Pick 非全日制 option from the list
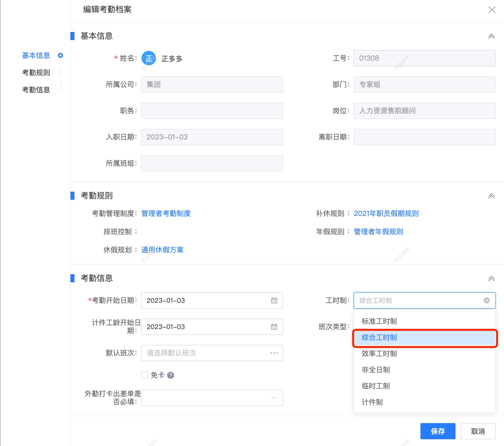 (x=375, y=370)
